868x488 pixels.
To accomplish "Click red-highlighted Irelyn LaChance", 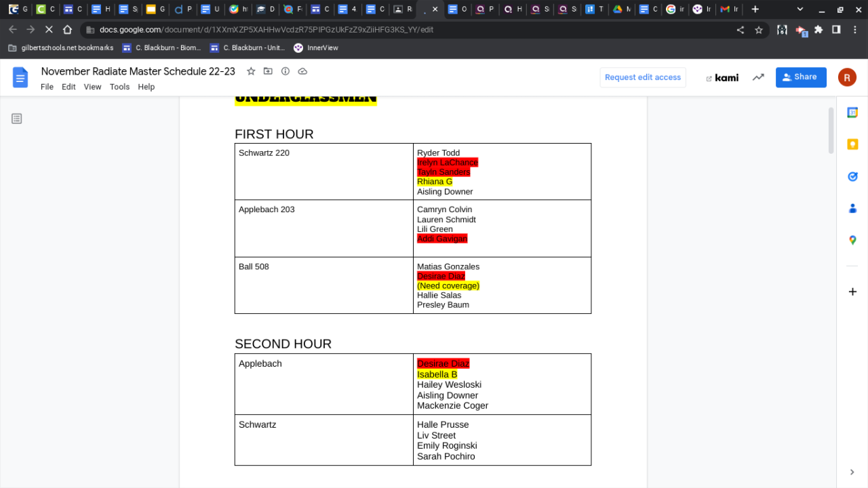I will 448,163.
